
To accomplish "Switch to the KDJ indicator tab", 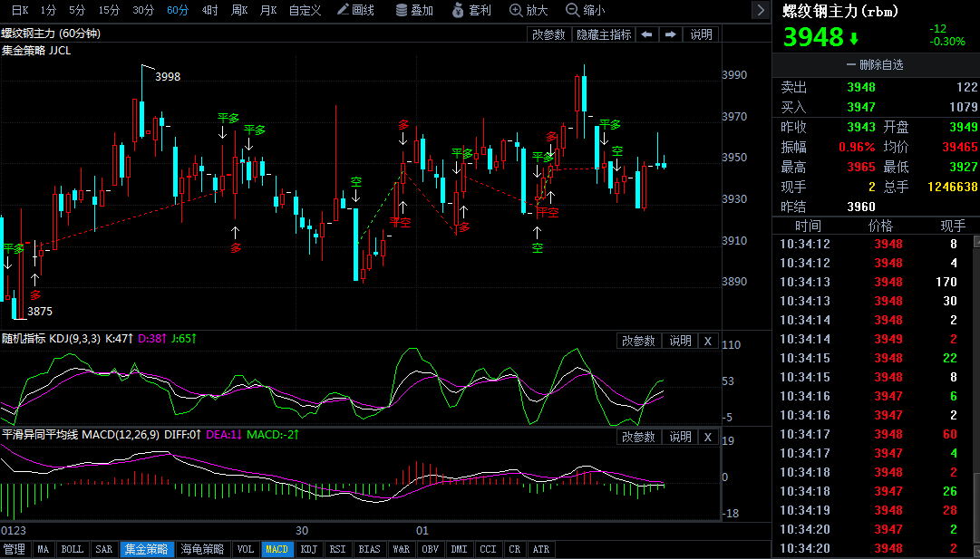I will point(308,548).
